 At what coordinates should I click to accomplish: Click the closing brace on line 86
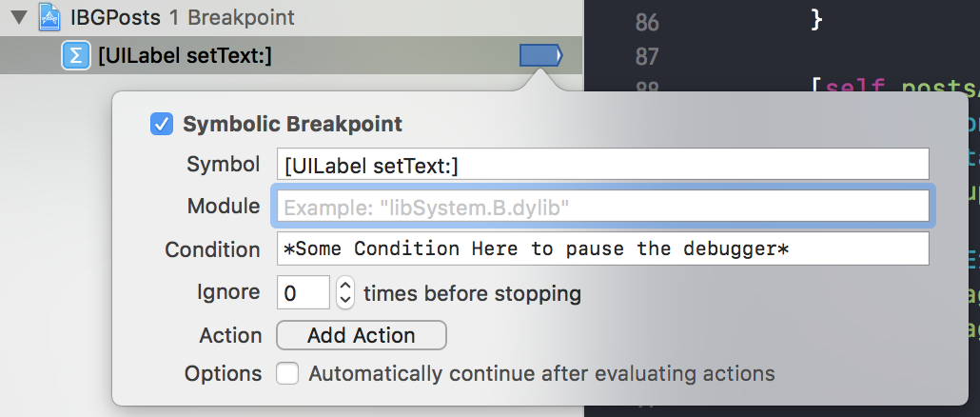point(817,19)
